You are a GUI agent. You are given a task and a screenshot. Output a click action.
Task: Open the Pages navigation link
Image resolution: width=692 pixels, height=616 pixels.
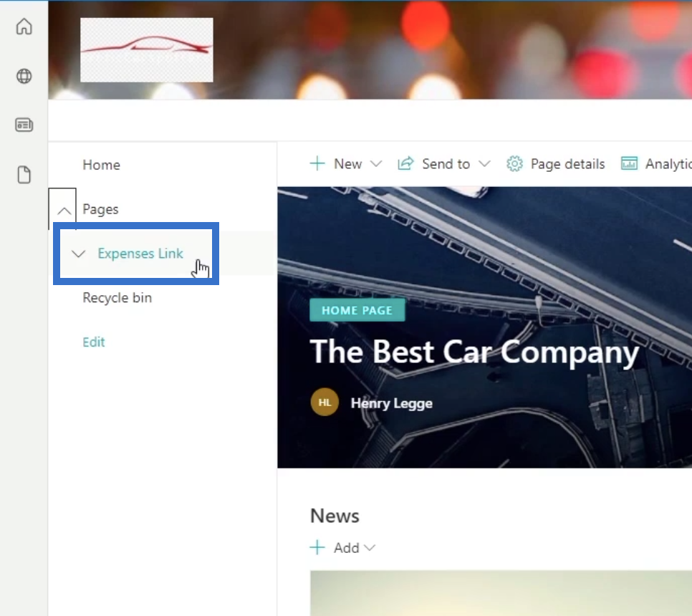click(x=100, y=209)
